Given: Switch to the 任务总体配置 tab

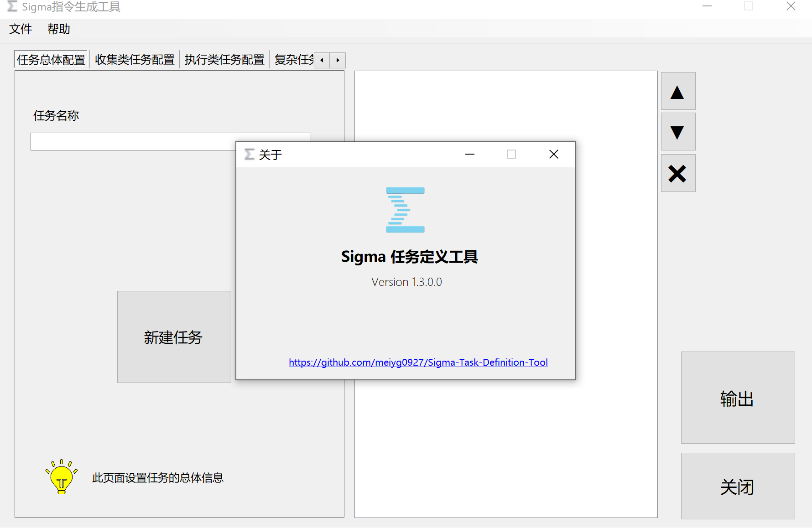Looking at the screenshot, I should tap(51, 60).
